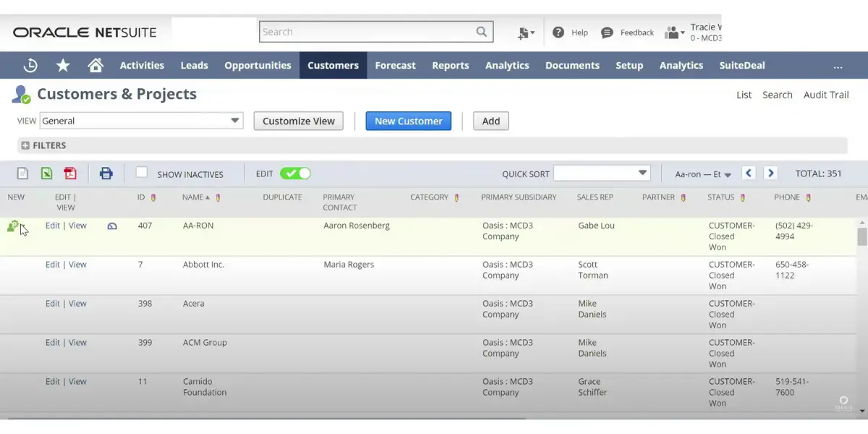The width and height of the screenshot is (868, 434).
Task: Open the Create New icon in header
Action: (523, 33)
